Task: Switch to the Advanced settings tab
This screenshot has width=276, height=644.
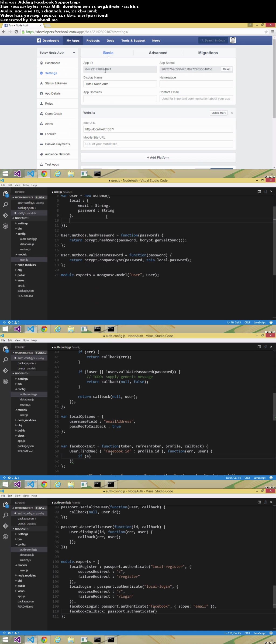Action: [x=158, y=53]
